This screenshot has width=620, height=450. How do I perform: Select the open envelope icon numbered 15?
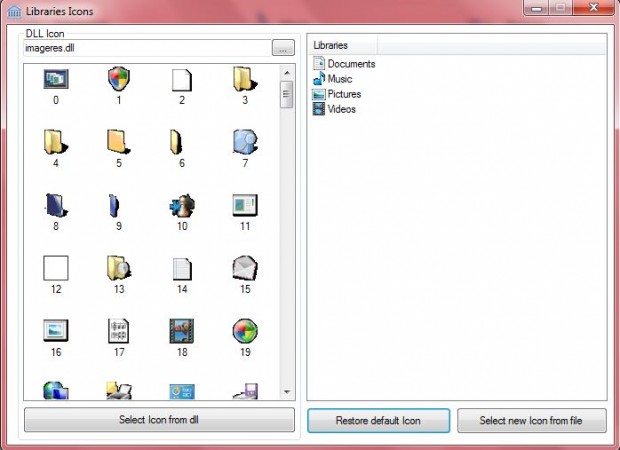[245, 268]
